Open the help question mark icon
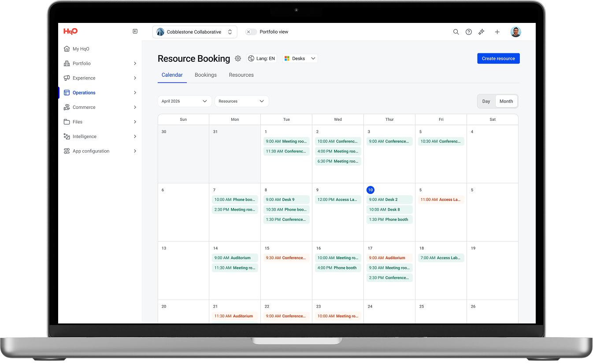The image size is (593, 364). [x=469, y=32]
